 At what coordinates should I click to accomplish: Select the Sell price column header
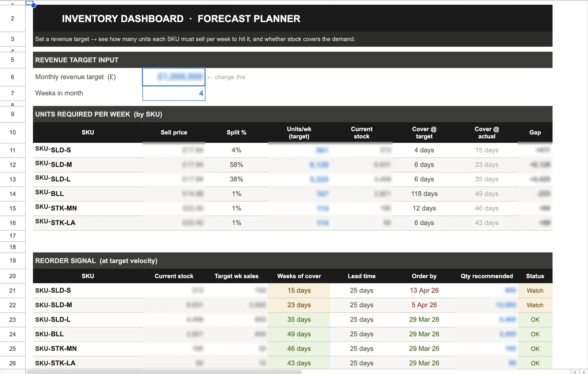pos(174,132)
